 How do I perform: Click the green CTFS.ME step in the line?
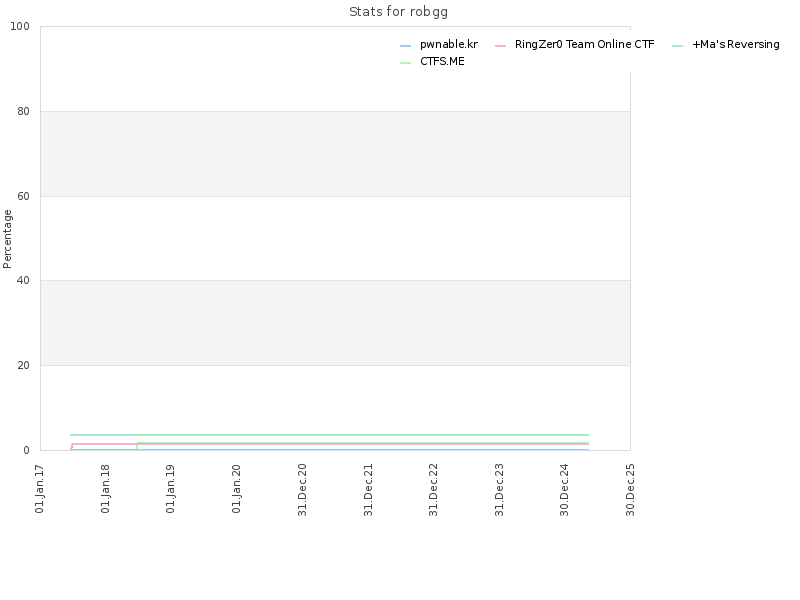click(137, 446)
